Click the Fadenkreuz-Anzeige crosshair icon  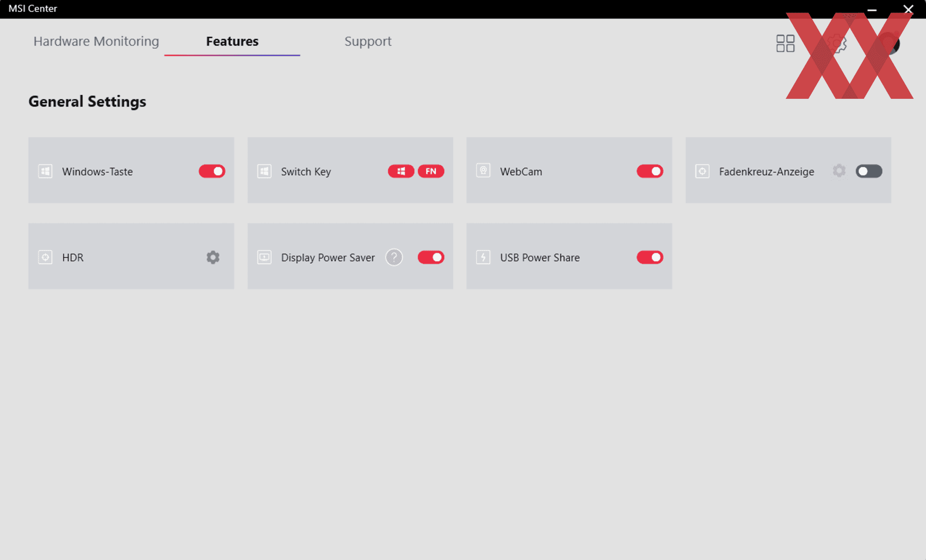pyautogui.click(x=702, y=171)
